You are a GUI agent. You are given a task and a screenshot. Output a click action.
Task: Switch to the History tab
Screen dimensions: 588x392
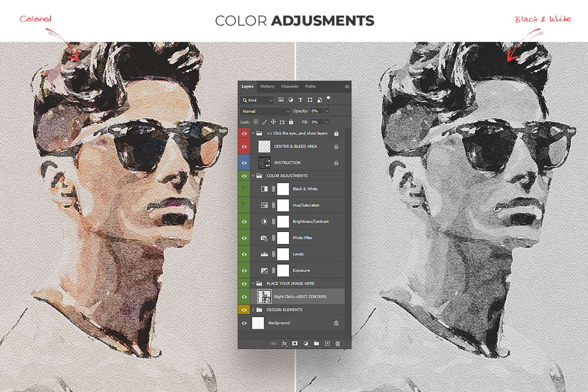[267, 87]
